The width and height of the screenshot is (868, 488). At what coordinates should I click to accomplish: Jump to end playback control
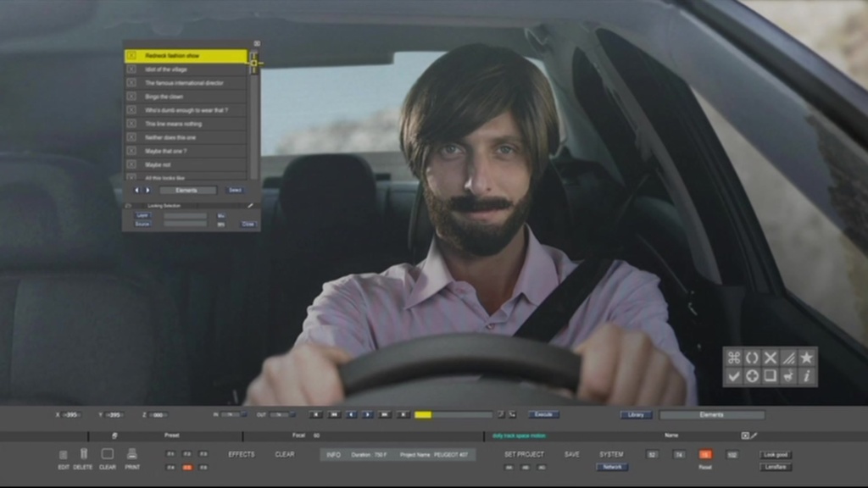(x=403, y=413)
